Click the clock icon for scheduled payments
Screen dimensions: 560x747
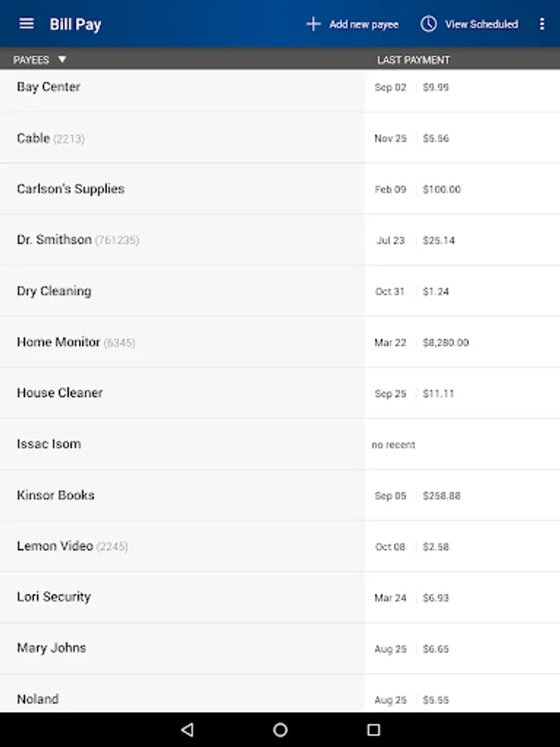tap(428, 24)
